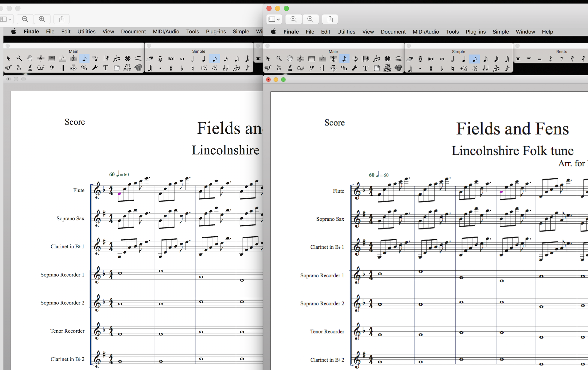588x370 pixels.
Task: Click the Share button in the active window's toolbar
Action: click(x=330, y=19)
